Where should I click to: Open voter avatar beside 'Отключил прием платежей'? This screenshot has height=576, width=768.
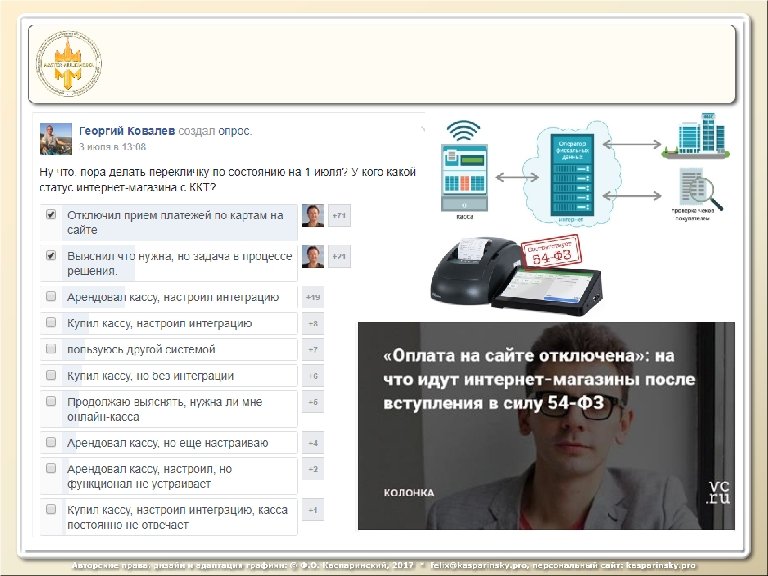click(x=313, y=216)
